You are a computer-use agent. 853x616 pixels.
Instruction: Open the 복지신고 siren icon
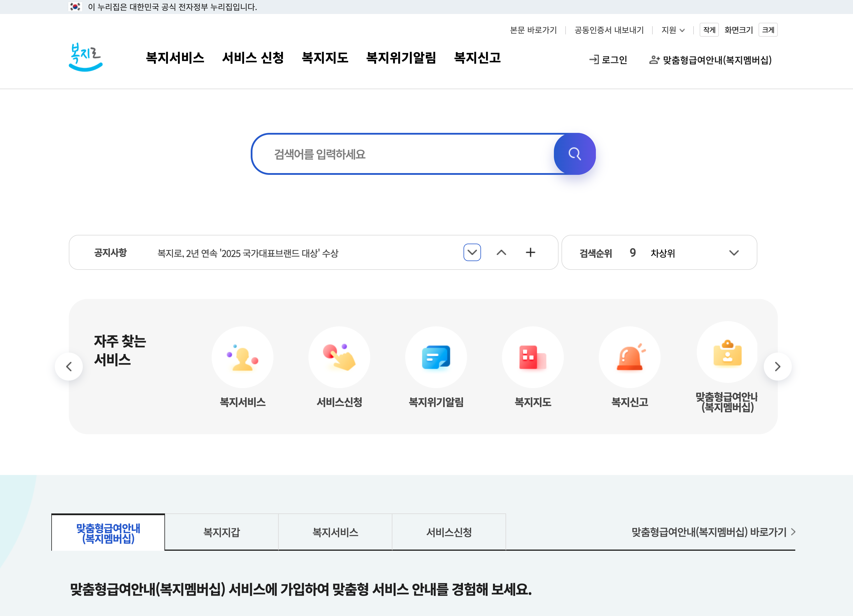tap(629, 358)
